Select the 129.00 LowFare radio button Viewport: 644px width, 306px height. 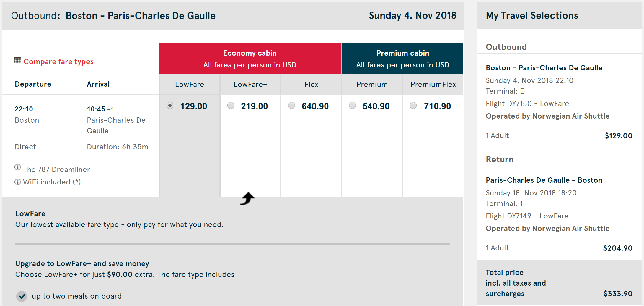click(x=170, y=106)
